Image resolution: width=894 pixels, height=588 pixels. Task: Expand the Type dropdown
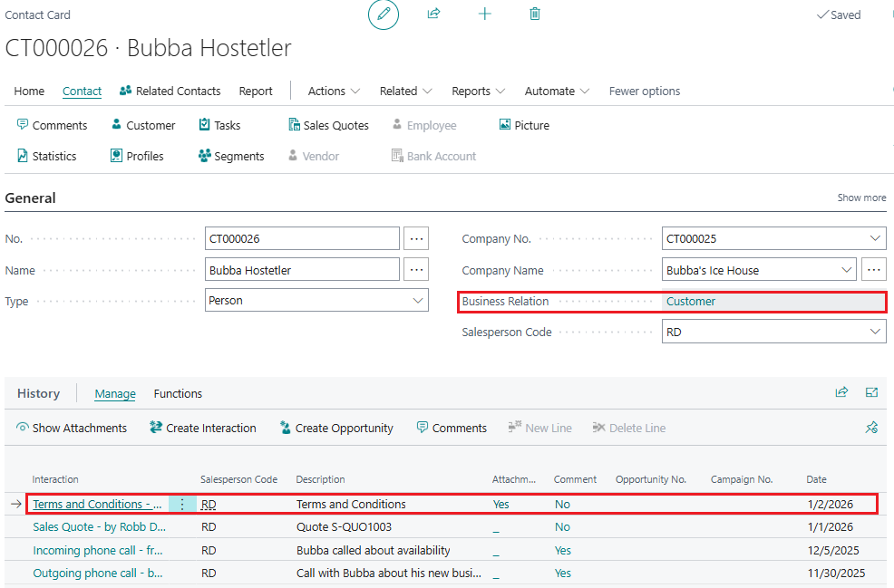tap(418, 300)
